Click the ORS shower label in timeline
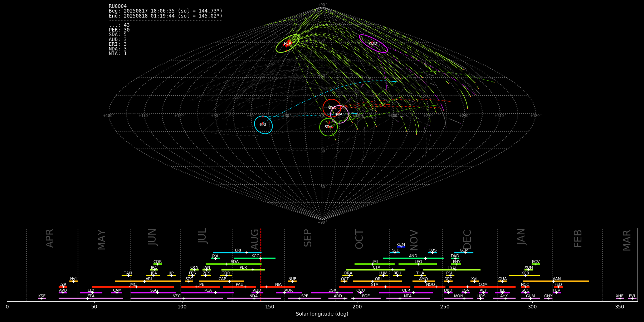 click(x=433, y=250)
